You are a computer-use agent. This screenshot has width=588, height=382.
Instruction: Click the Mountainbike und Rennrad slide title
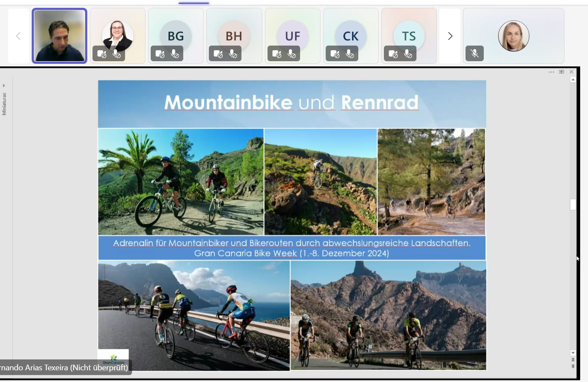(x=291, y=102)
